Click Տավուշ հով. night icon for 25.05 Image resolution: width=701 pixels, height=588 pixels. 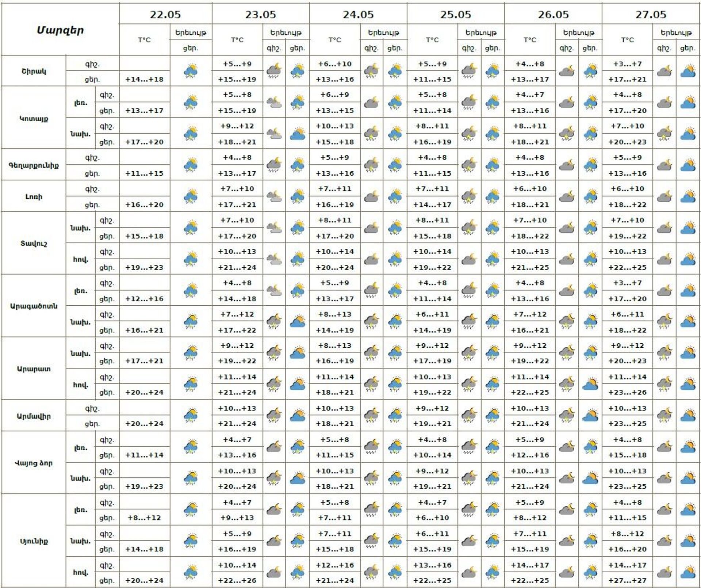click(469, 259)
